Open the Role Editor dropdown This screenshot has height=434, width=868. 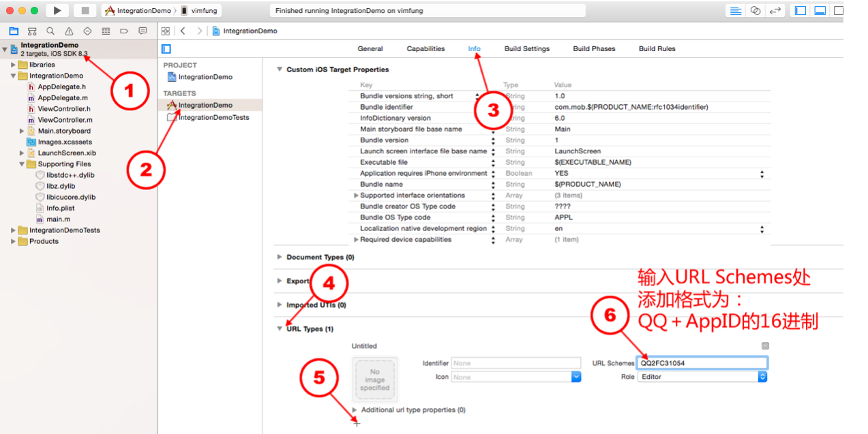coord(702,377)
